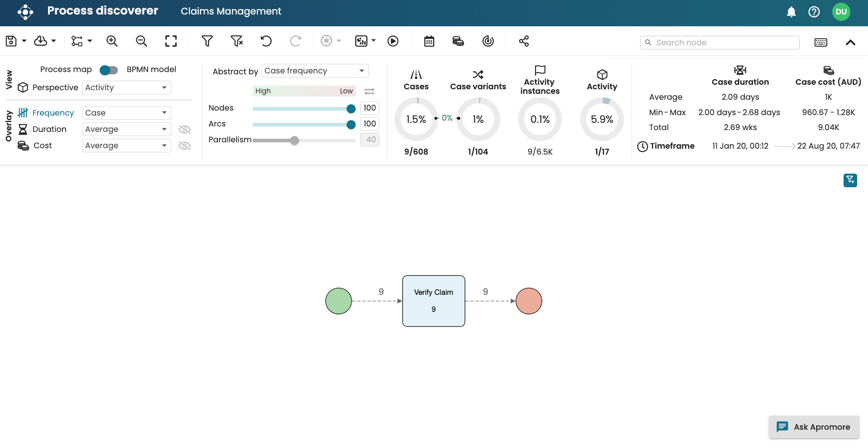
Task: Open the calendar icon in toolbar
Action: (x=429, y=41)
